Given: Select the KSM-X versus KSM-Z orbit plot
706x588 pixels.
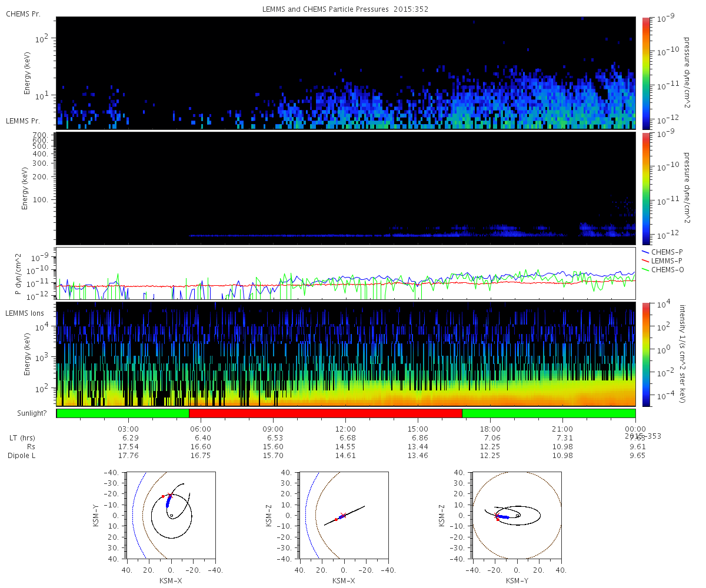Looking at the screenshot, I should (x=343, y=514).
